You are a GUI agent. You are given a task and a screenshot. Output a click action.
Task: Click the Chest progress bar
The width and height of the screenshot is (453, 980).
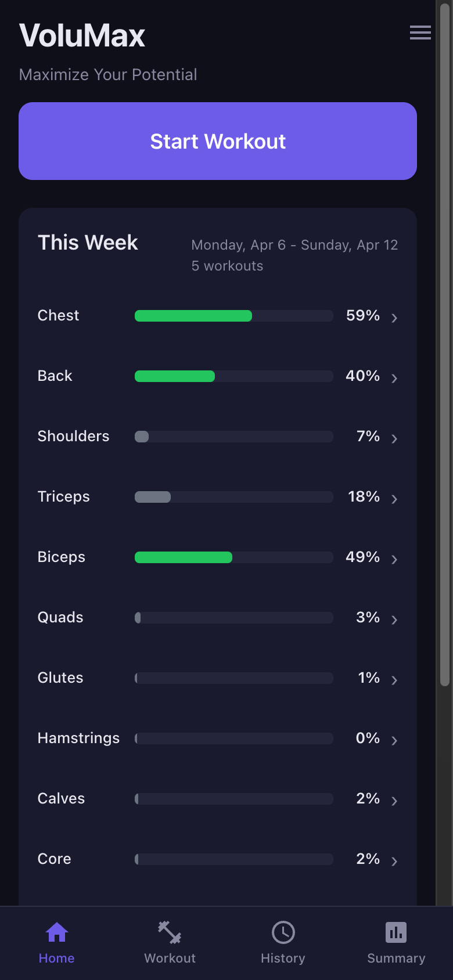pos(232,316)
